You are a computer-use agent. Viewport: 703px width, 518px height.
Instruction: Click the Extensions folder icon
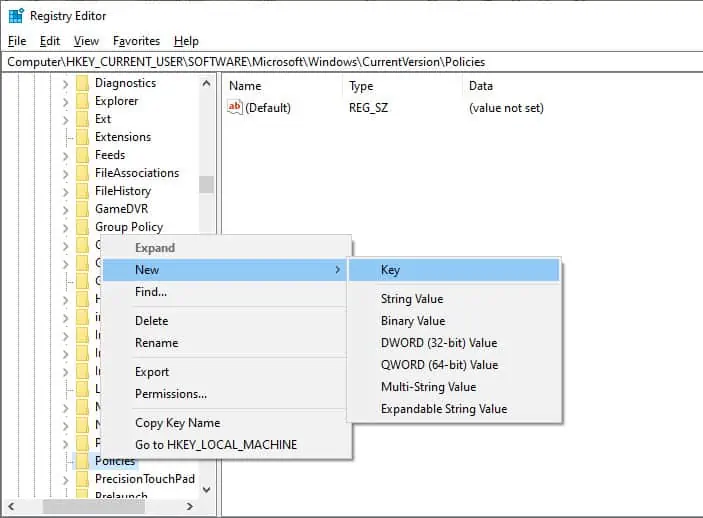tap(82, 137)
